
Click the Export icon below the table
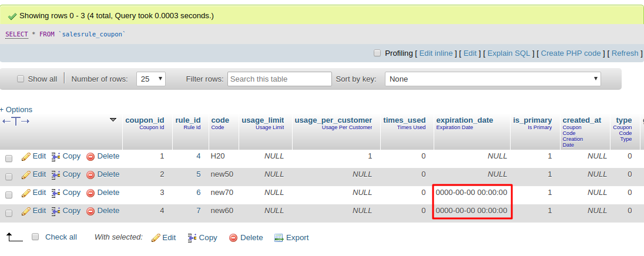(x=279, y=238)
